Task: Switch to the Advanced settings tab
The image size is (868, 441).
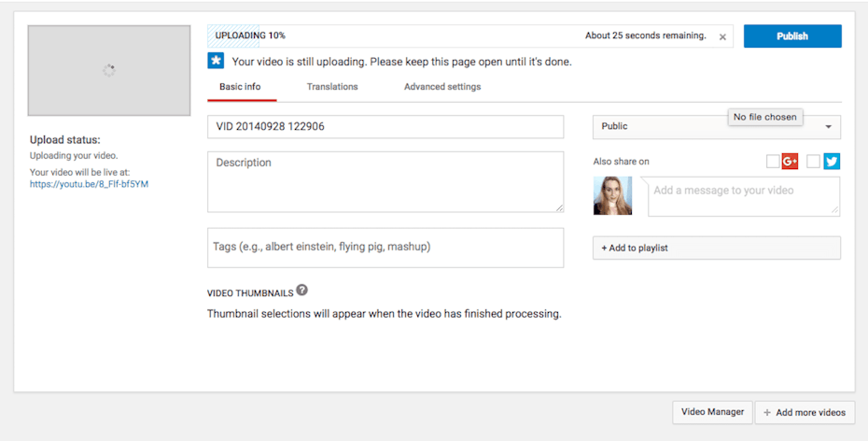Action: pyautogui.click(x=442, y=87)
